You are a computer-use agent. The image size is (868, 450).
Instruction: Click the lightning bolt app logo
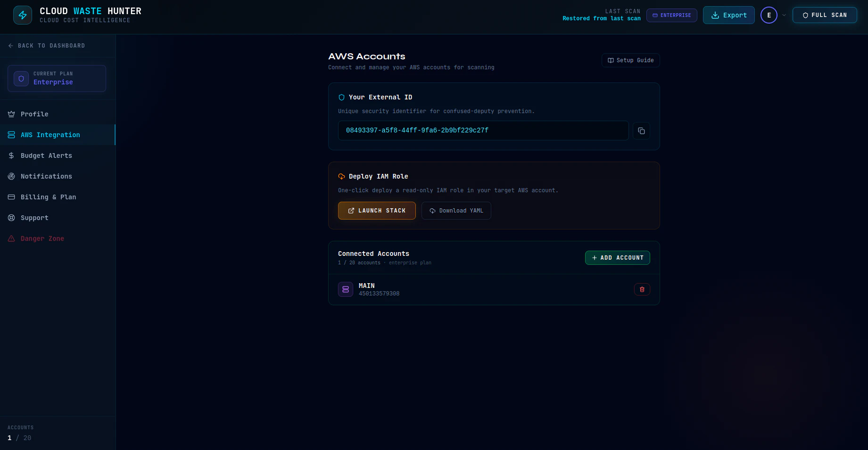click(22, 15)
